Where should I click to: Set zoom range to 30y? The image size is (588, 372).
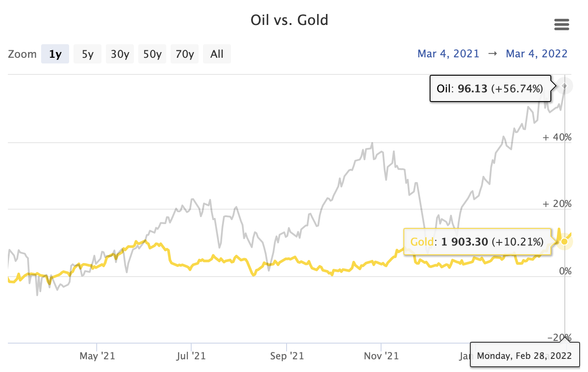(120, 54)
